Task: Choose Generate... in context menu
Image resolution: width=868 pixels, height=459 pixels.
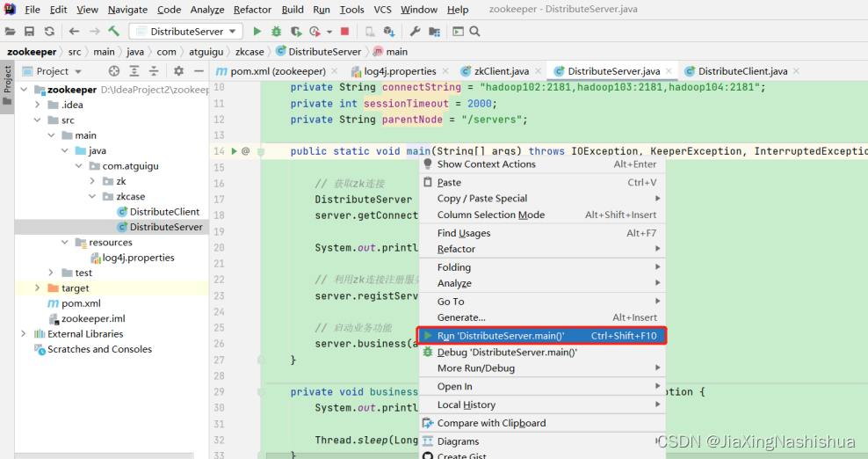Action: [542, 317]
